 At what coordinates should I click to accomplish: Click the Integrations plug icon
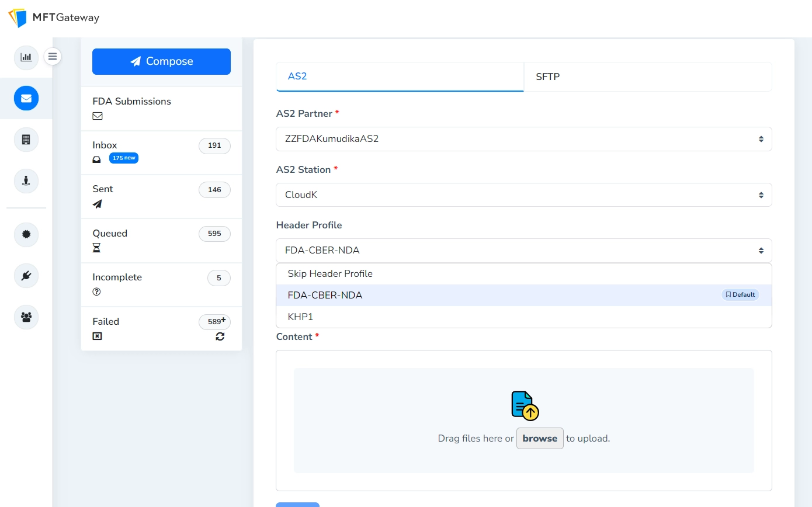pyautogui.click(x=26, y=275)
